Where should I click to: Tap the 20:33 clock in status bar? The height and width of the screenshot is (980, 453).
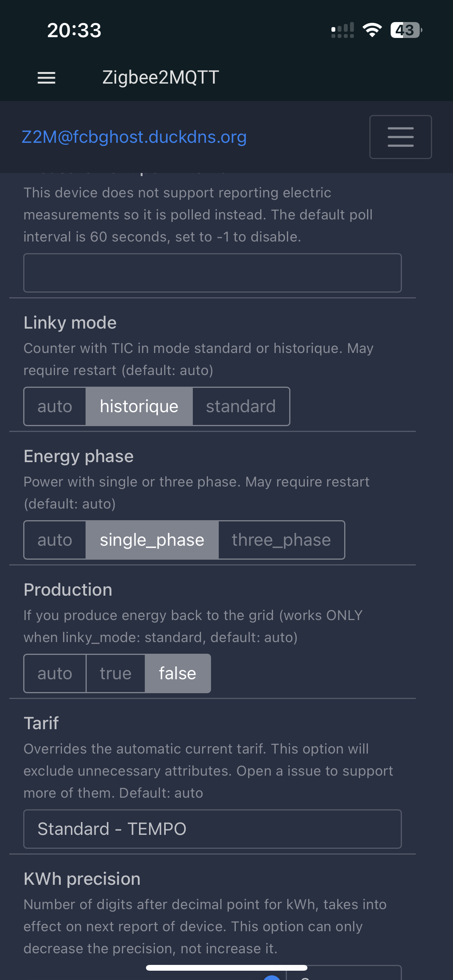74,30
